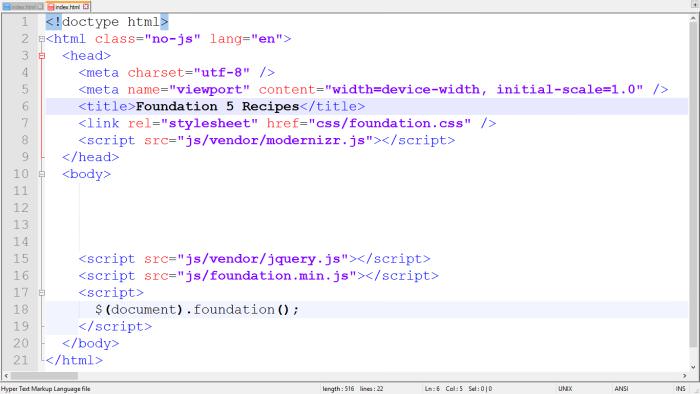Click the "utf-8" charset value

222,73
